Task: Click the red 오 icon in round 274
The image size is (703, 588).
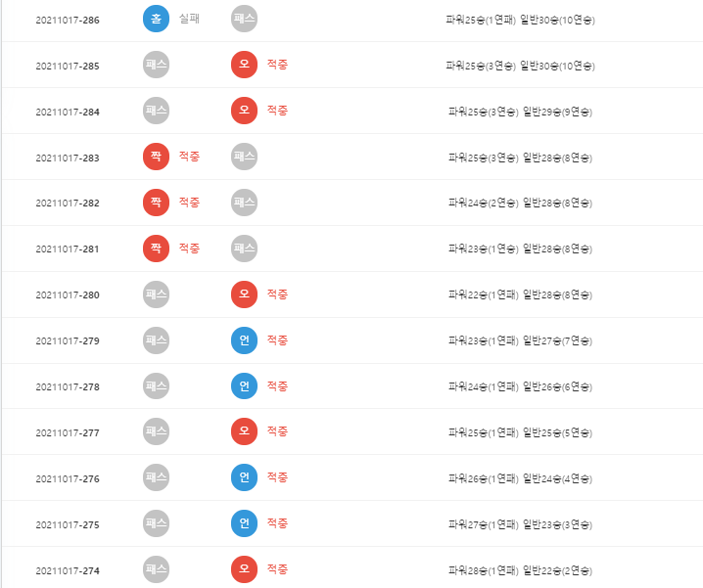Action: [245, 569]
